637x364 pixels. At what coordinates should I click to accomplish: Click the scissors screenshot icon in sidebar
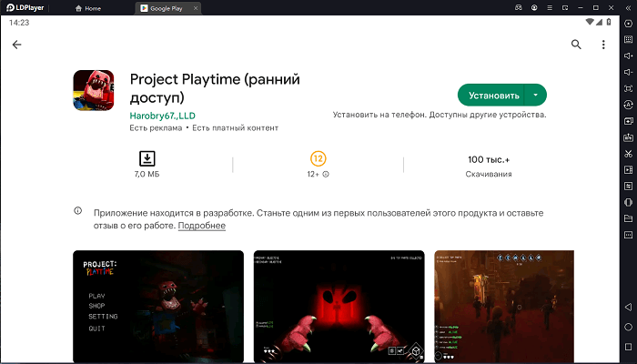click(629, 154)
